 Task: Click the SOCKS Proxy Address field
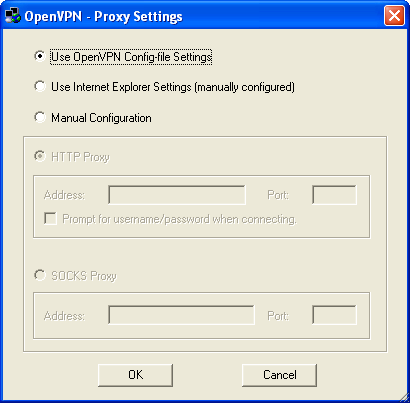click(x=181, y=315)
